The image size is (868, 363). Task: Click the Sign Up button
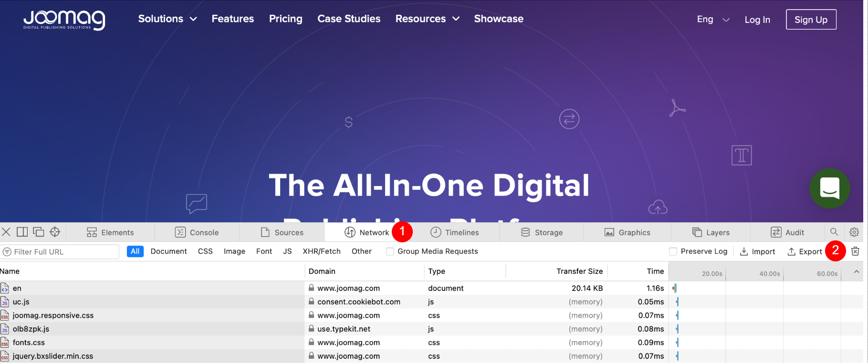pyautogui.click(x=811, y=20)
